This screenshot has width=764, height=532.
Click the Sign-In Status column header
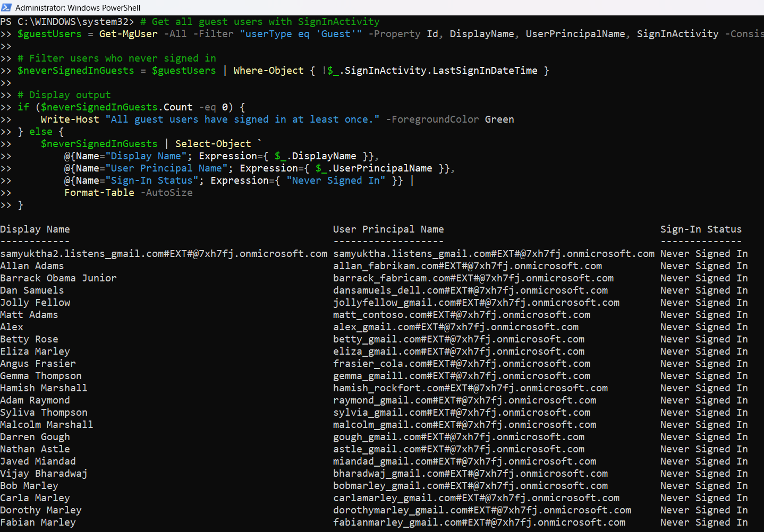click(x=700, y=229)
